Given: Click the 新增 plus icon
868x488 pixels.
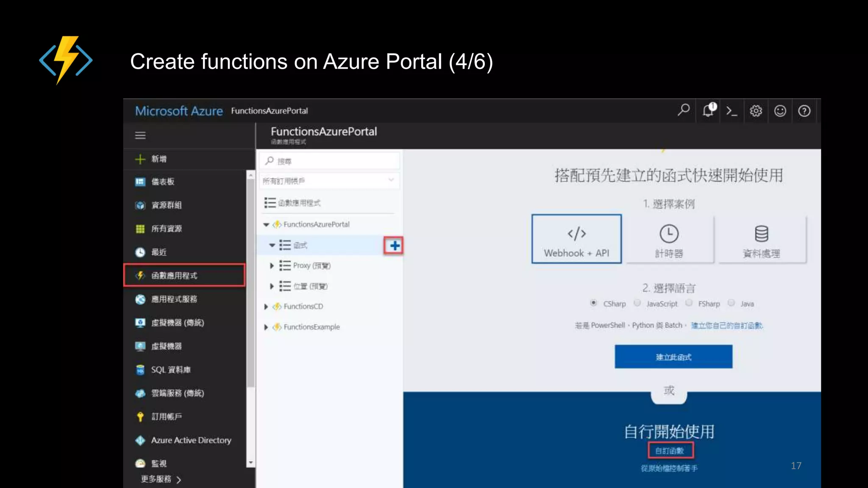Looking at the screenshot, I should click(x=140, y=159).
